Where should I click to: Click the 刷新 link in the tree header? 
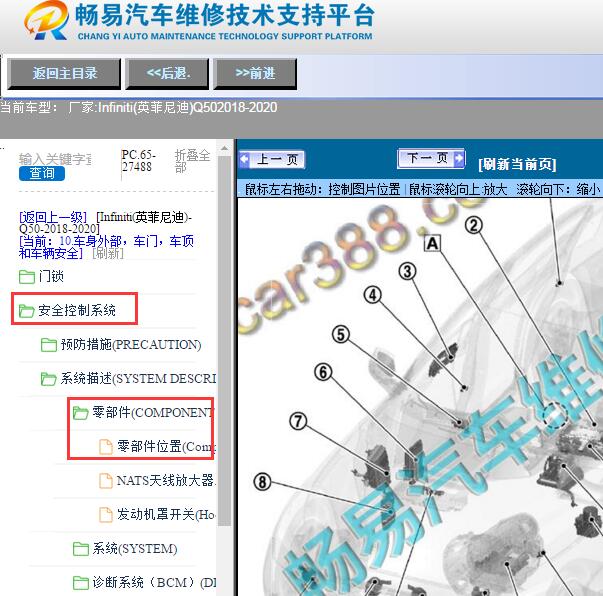[108, 253]
